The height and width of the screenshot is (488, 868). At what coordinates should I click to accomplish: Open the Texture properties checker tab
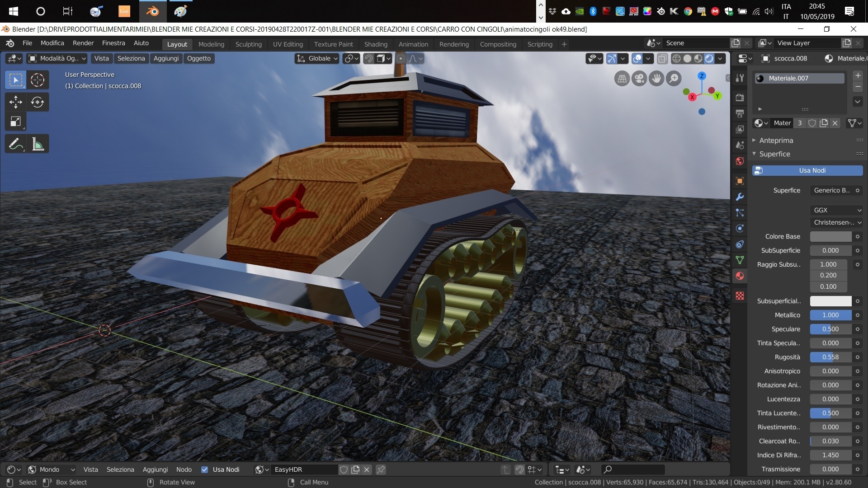pyautogui.click(x=740, y=296)
